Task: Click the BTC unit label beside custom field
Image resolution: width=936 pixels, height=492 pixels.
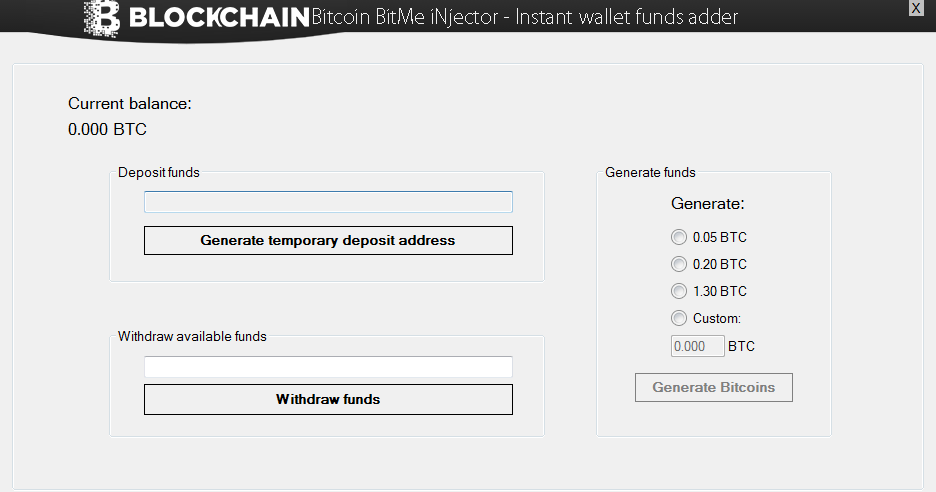Action: tap(741, 346)
